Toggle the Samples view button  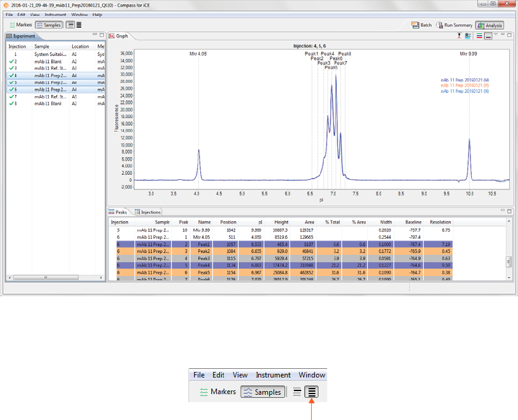(49, 25)
